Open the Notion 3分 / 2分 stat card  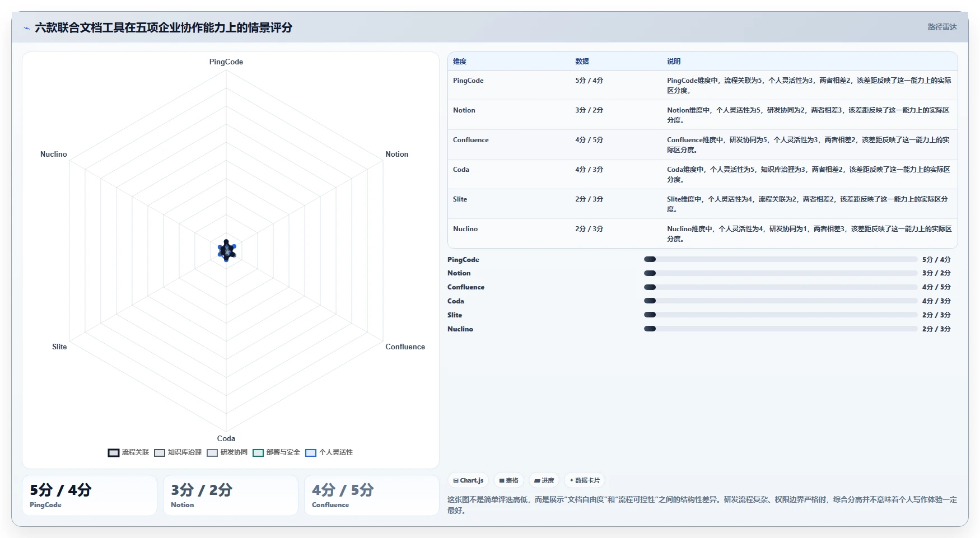pyautogui.click(x=231, y=495)
